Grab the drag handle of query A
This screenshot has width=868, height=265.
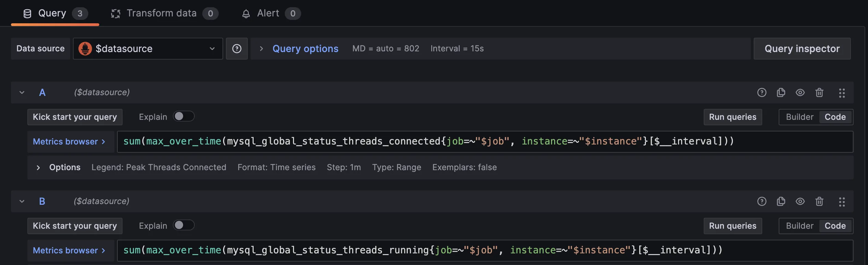click(x=842, y=93)
